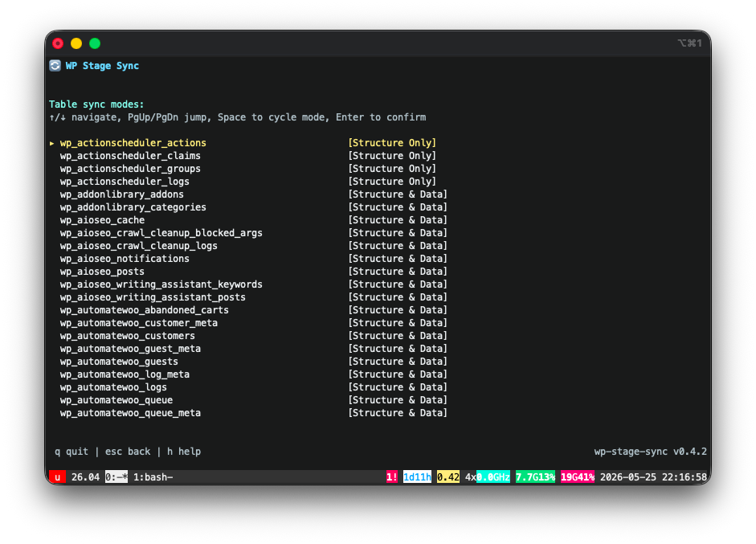Click the 4x0.0GHz CPU indicator
The width and height of the screenshot is (756, 544).
488,477
